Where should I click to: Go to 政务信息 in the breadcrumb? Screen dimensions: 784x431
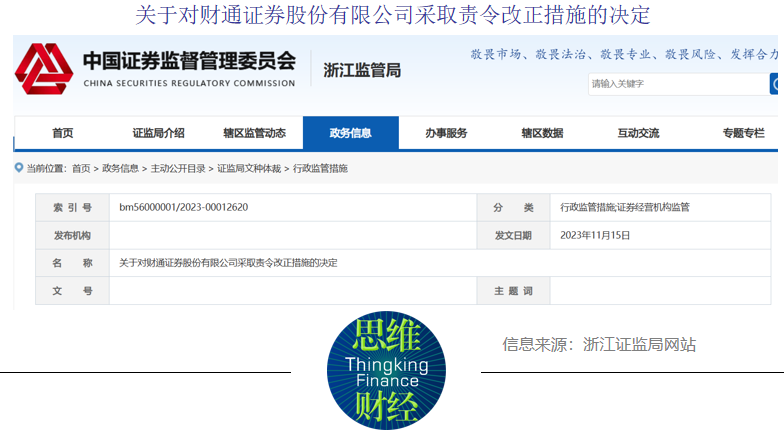pyautogui.click(x=120, y=168)
